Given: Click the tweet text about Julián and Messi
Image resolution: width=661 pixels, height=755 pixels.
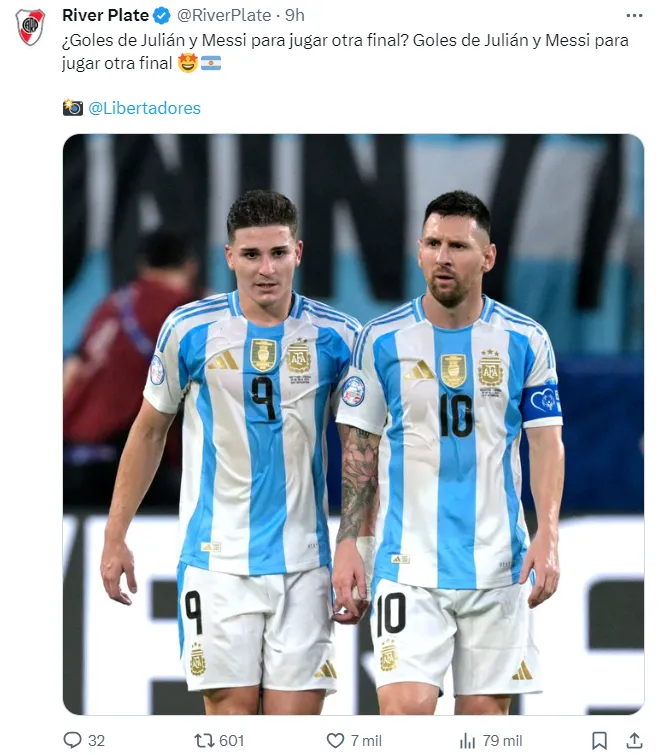Looking at the screenshot, I should (x=345, y=52).
